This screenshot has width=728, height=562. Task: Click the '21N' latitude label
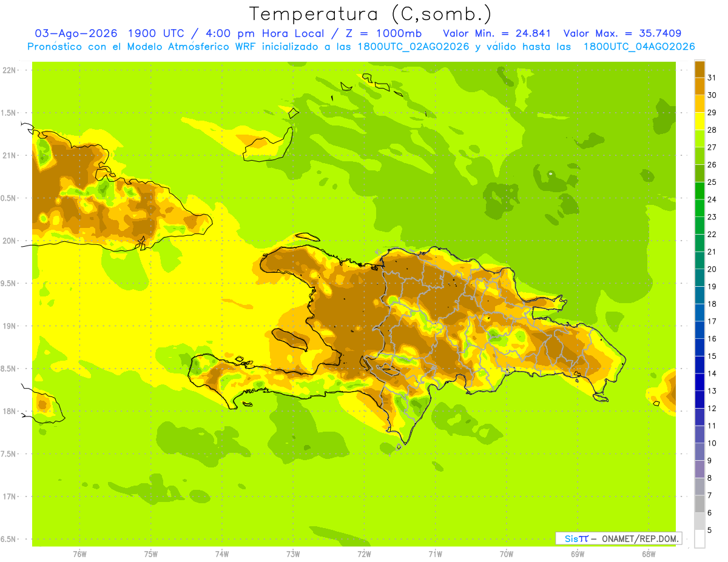9,156
